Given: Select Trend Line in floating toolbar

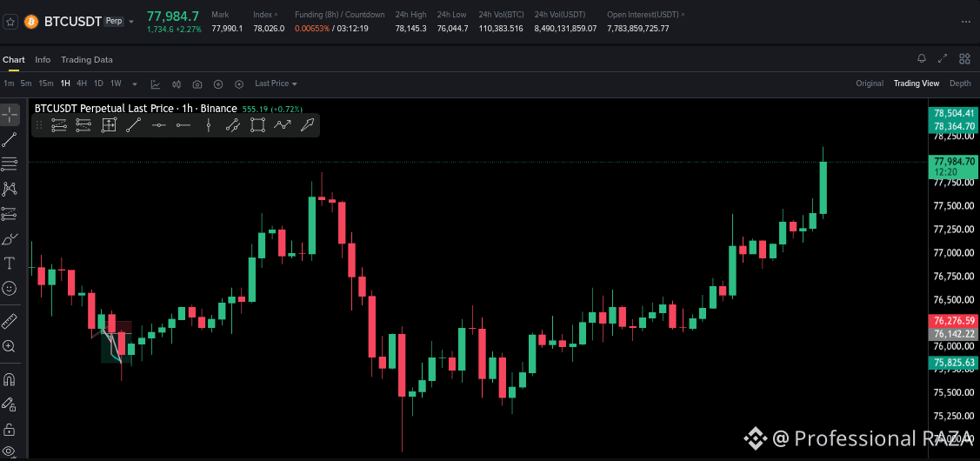Looking at the screenshot, I should tap(133, 125).
